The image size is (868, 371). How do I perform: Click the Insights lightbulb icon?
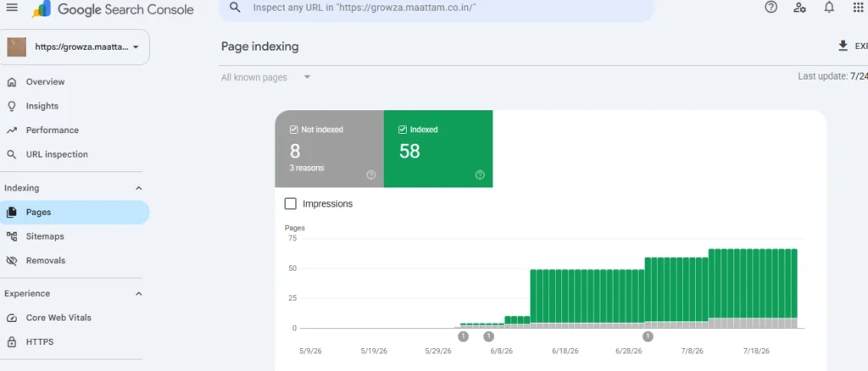tap(11, 106)
